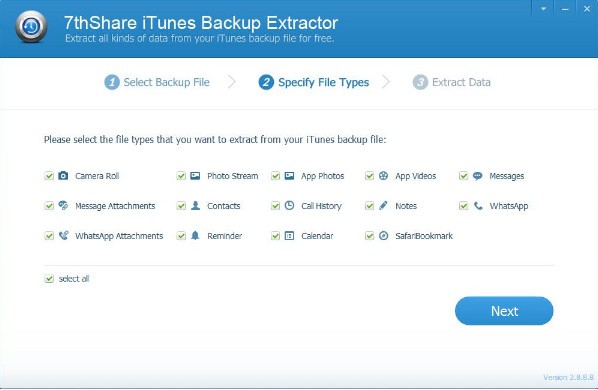Uncheck the SafariBookmark checkbox

[x=369, y=236]
